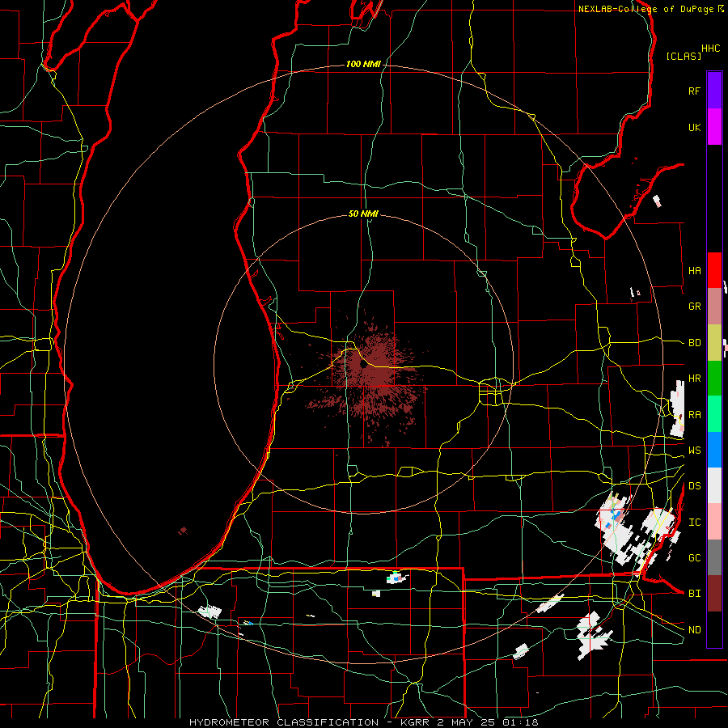
Task: Click the RA legend label
Action: [694, 415]
